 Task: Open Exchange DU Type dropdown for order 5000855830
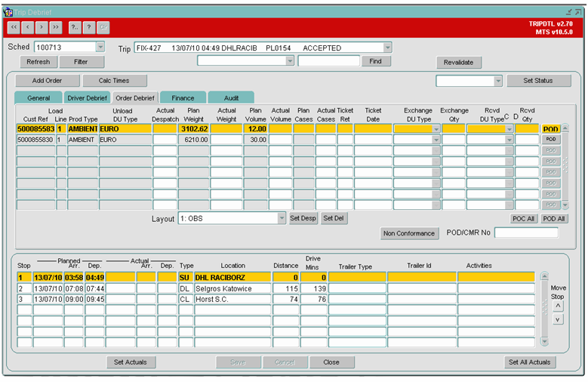click(x=436, y=140)
